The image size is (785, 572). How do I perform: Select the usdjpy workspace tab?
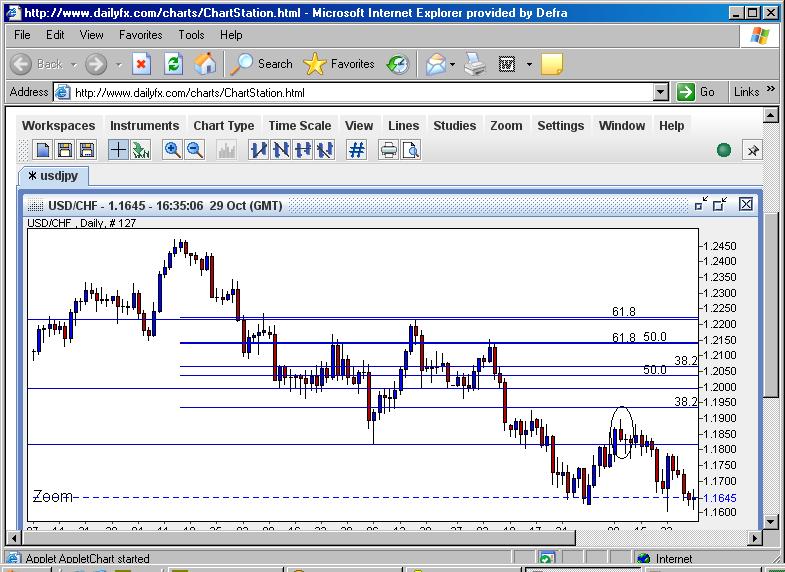tap(54, 176)
